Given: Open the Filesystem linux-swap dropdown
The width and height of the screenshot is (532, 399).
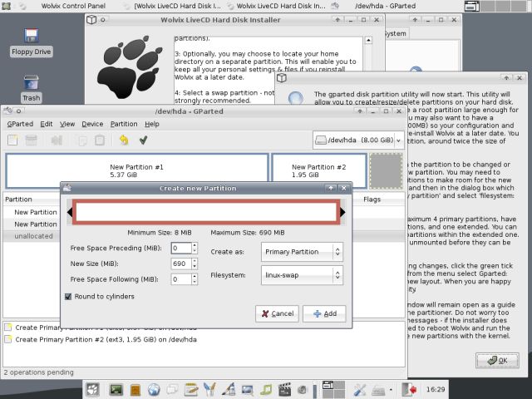Looking at the screenshot, I should click(x=301, y=274).
